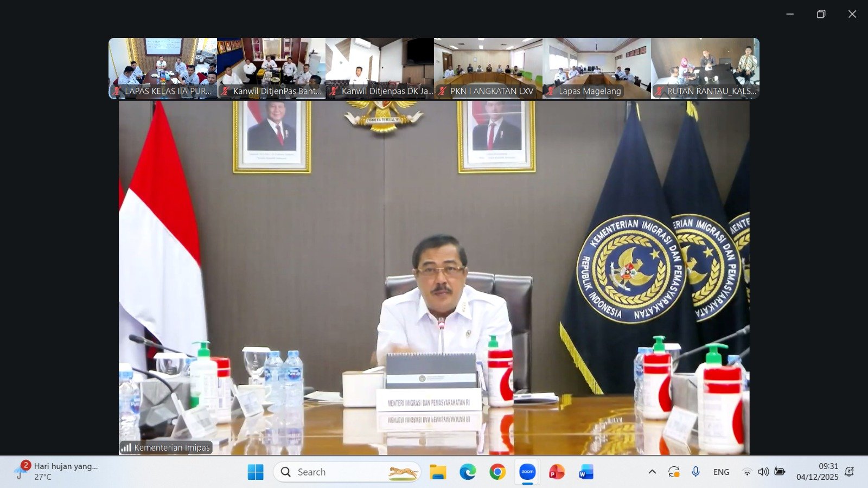Expand the hidden system tray icons chevron
The width and height of the screenshot is (868, 488).
click(x=652, y=472)
